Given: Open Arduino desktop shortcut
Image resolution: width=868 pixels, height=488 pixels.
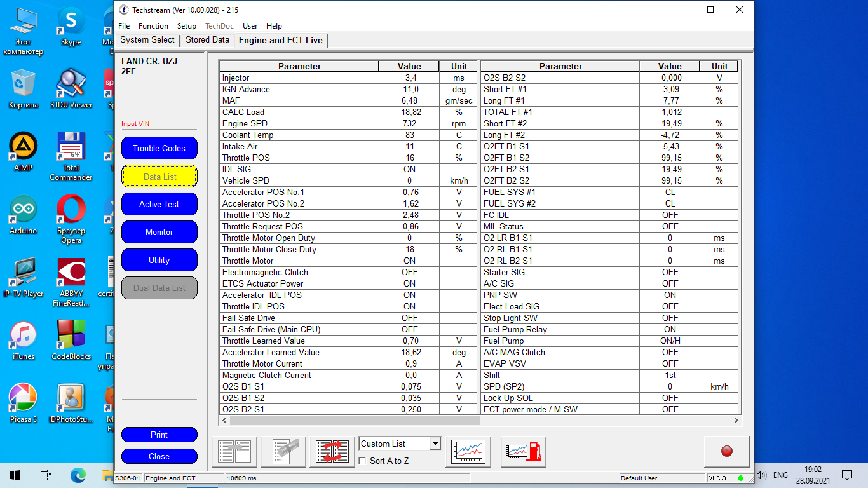Looking at the screenshot, I should click(24, 215).
